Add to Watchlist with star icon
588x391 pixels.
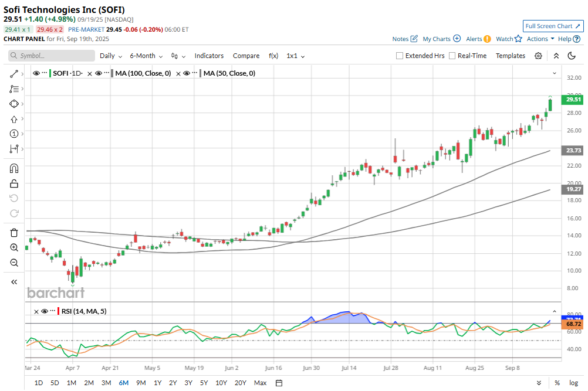(518, 38)
